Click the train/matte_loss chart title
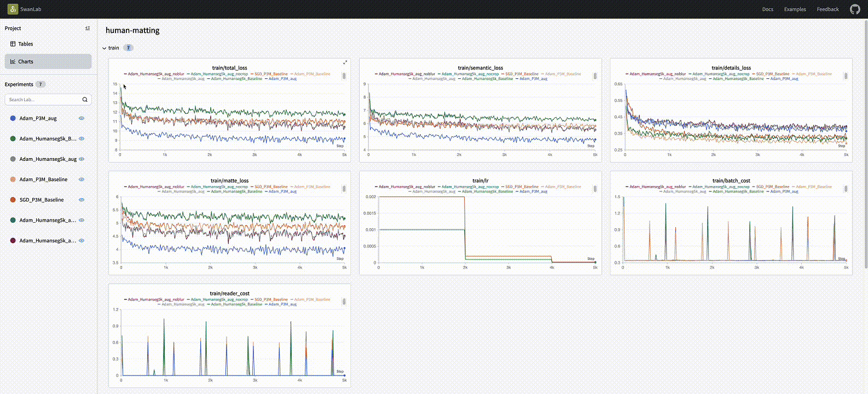The width and height of the screenshot is (868, 394). pos(229,181)
